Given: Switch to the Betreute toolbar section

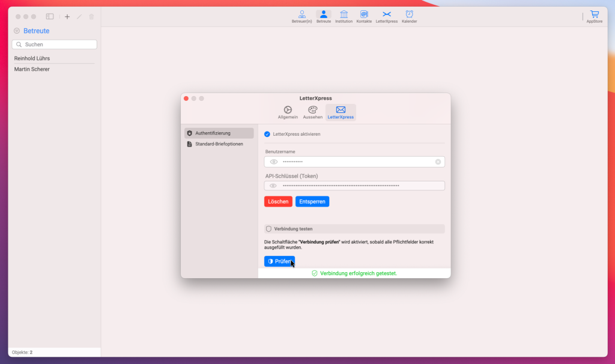Looking at the screenshot, I should [324, 17].
